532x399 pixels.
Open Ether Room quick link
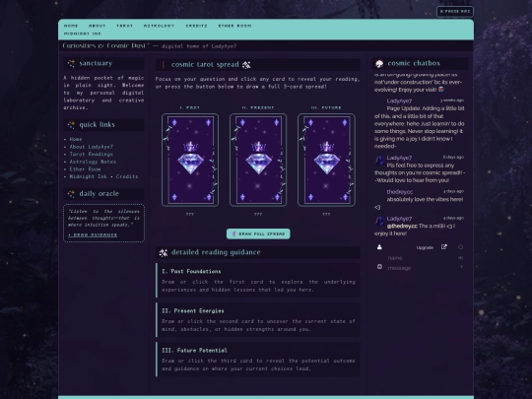tap(85, 169)
